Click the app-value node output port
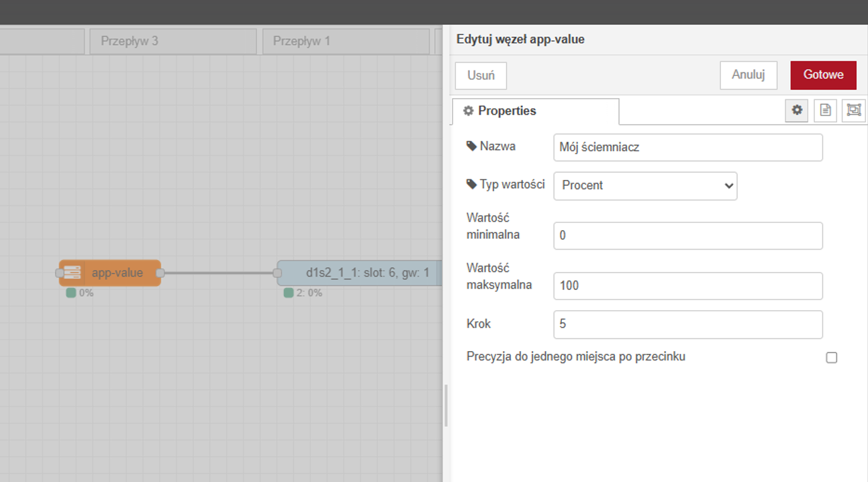 click(160, 273)
